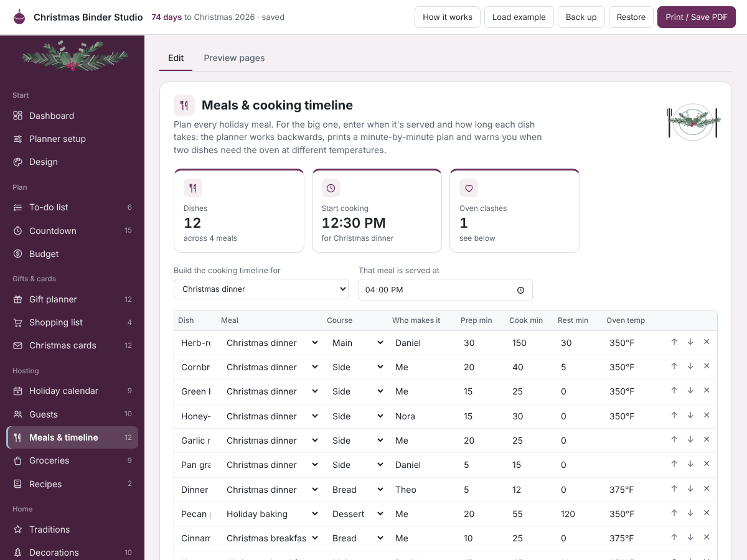Click the Oven clashes summary card
Image resolution: width=747 pixels, height=560 pixels.
coord(515,210)
